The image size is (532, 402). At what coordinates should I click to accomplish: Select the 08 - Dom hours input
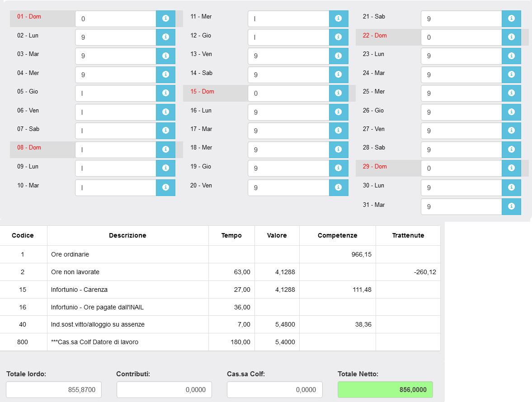(x=116, y=150)
